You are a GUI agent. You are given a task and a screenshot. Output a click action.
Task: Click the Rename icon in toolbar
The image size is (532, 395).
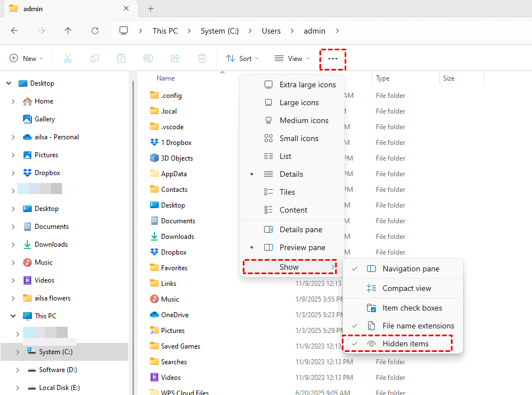[148, 58]
